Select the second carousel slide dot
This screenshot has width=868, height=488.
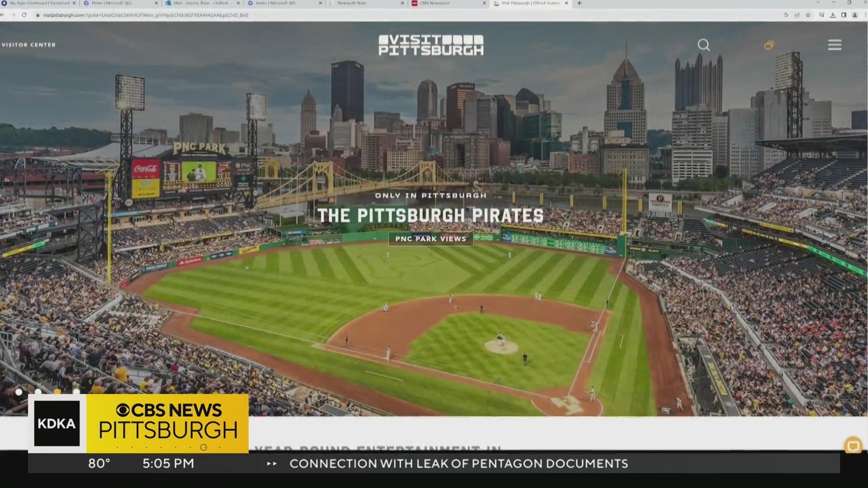(38, 392)
